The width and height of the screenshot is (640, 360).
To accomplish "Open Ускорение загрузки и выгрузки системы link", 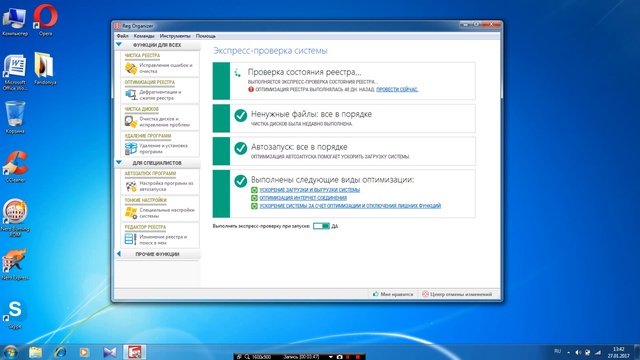I will pos(309,190).
